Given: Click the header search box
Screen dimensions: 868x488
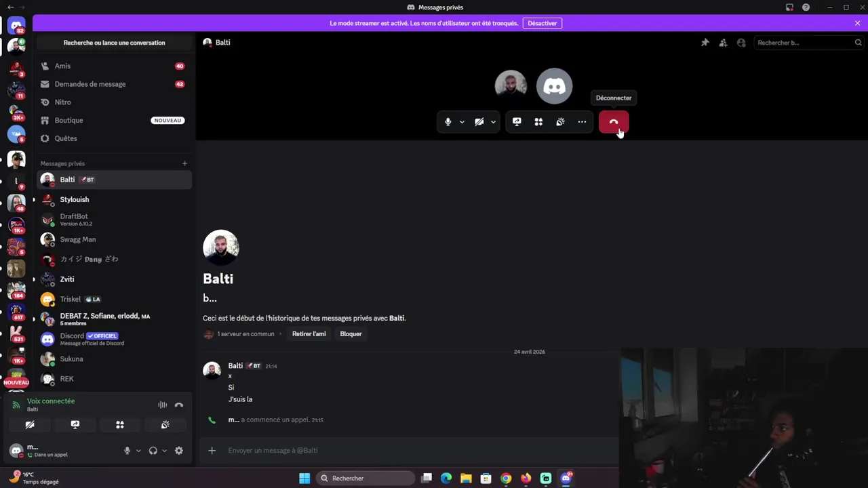Looking at the screenshot, I should coord(808,43).
